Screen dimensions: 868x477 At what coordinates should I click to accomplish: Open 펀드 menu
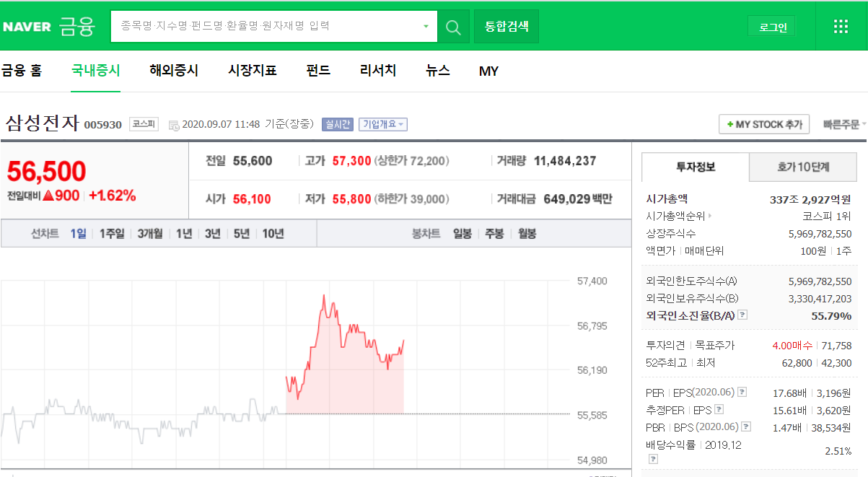tap(318, 71)
